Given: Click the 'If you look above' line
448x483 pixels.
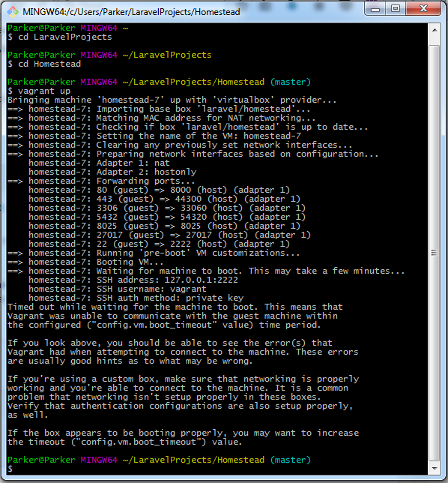Looking at the screenshot, I should point(170,343).
